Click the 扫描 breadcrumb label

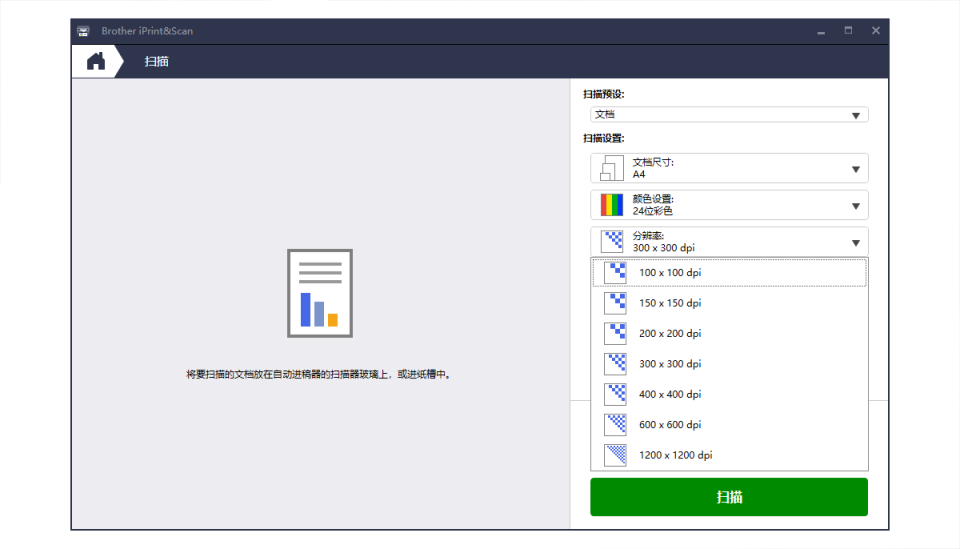pyautogui.click(x=156, y=61)
